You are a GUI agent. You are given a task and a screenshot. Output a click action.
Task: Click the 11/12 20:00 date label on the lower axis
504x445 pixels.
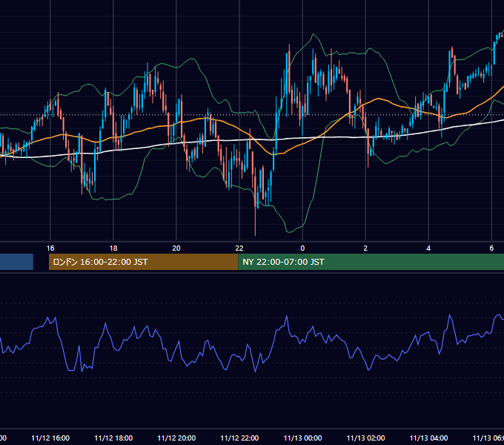pos(176,438)
